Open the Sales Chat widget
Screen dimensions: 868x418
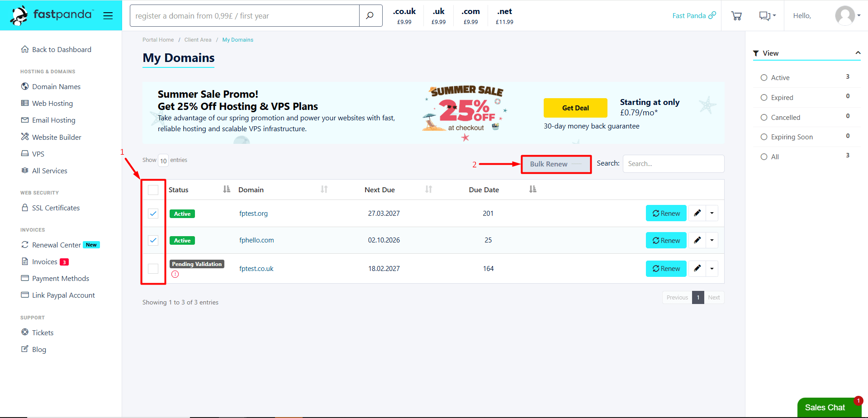coord(829,407)
